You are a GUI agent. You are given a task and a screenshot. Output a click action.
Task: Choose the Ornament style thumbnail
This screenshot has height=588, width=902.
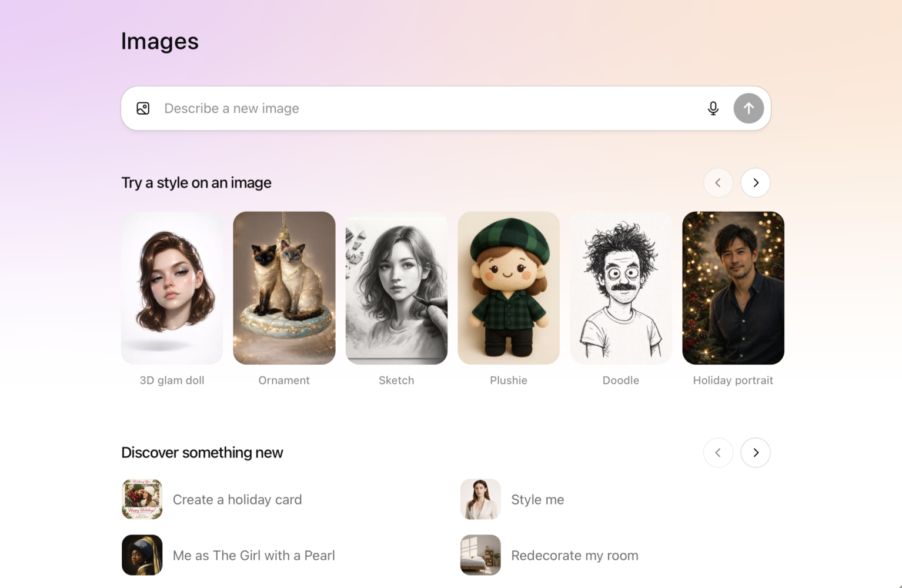[284, 288]
